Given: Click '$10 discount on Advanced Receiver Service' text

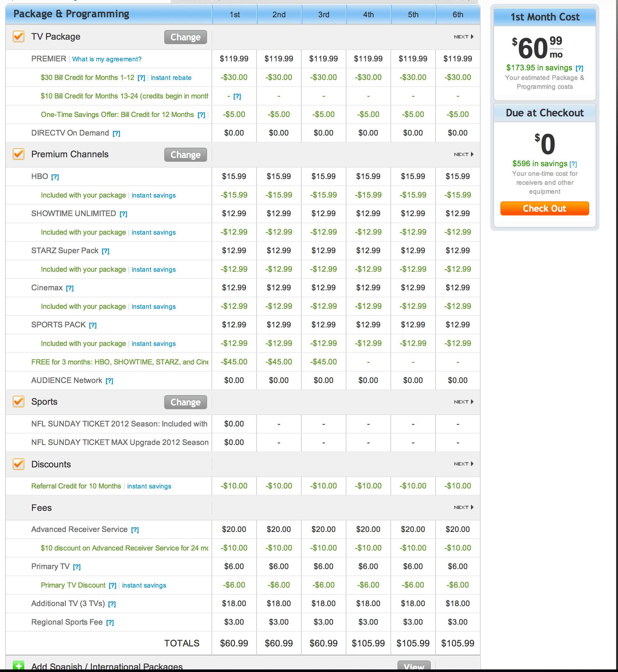Looking at the screenshot, I should coord(124,548).
